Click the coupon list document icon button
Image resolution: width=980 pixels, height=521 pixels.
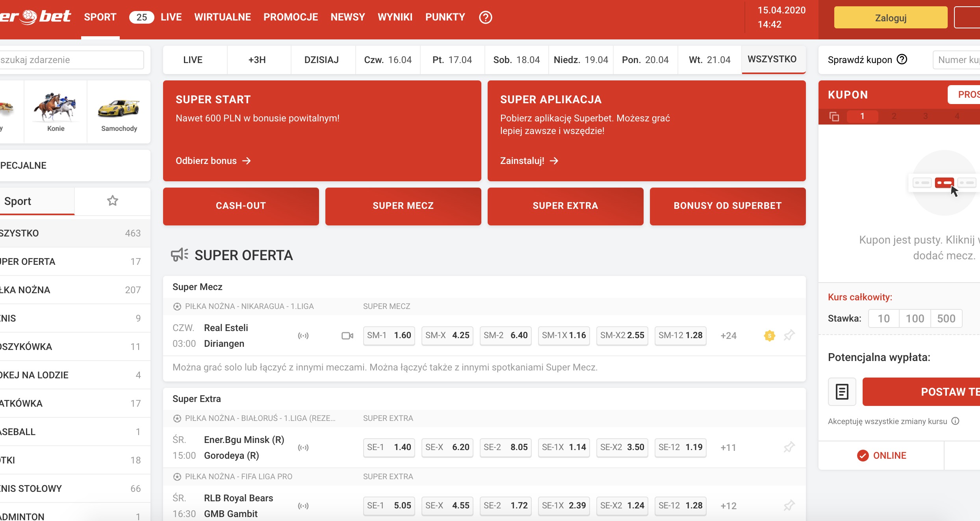[x=842, y=392]
